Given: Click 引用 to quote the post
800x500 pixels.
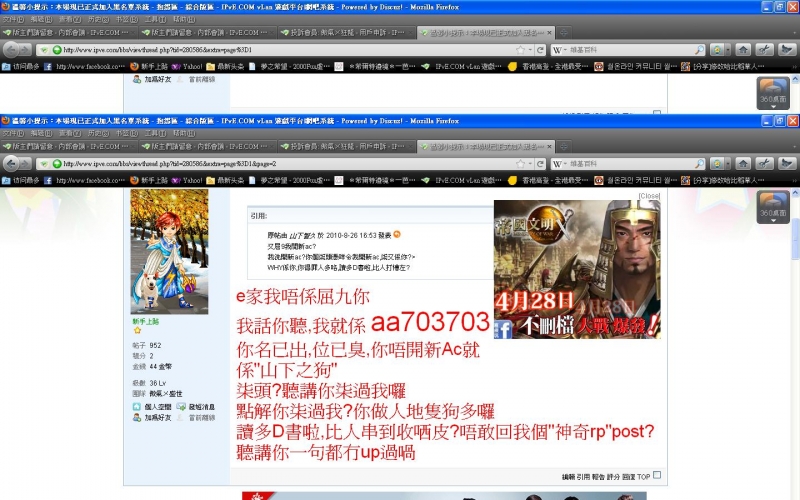Looking at the screenshot, I should pos(583,477).
